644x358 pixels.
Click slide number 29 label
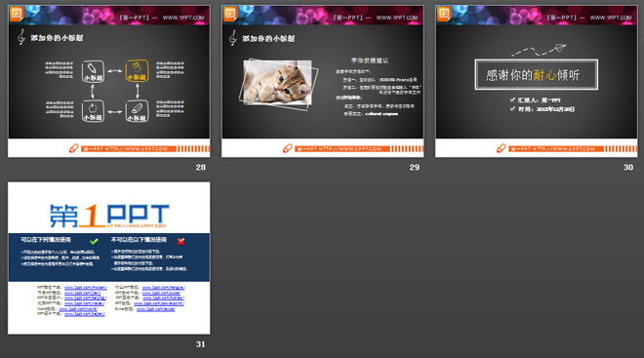coord(415,167)
